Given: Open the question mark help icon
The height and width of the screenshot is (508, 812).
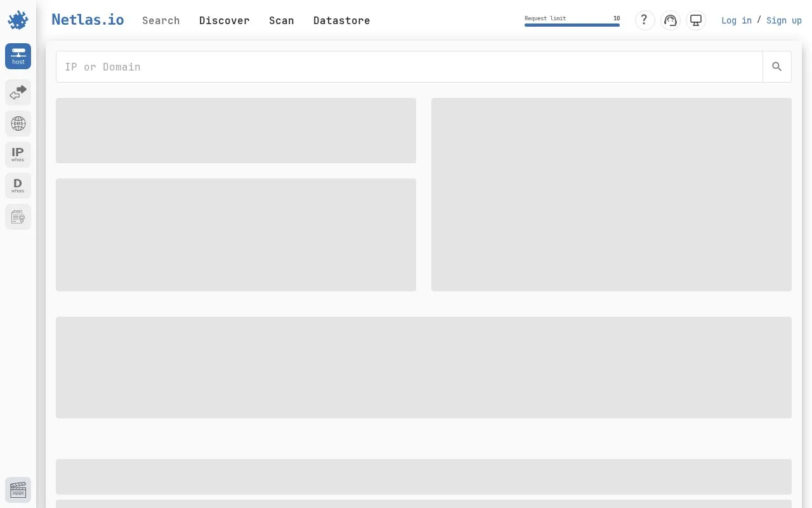Looking at the screenshot, I should tap(645, 20).
